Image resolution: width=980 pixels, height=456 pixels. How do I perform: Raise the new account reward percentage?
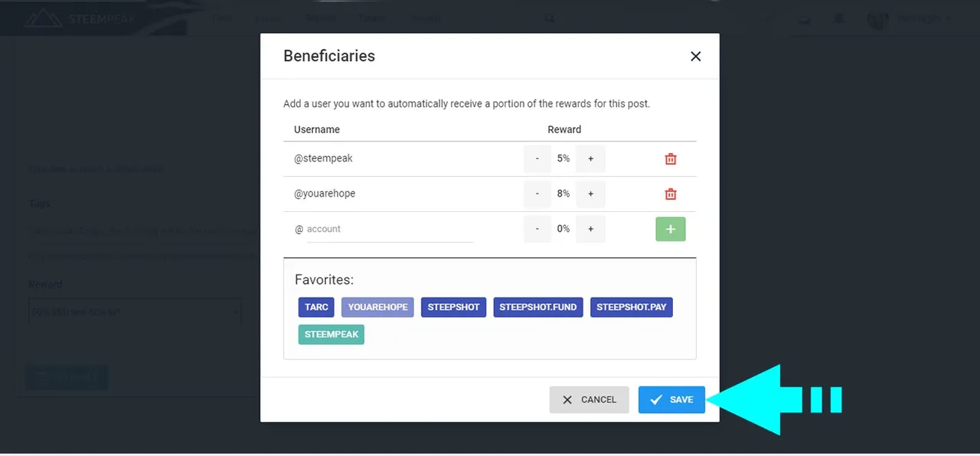(590, 229)
